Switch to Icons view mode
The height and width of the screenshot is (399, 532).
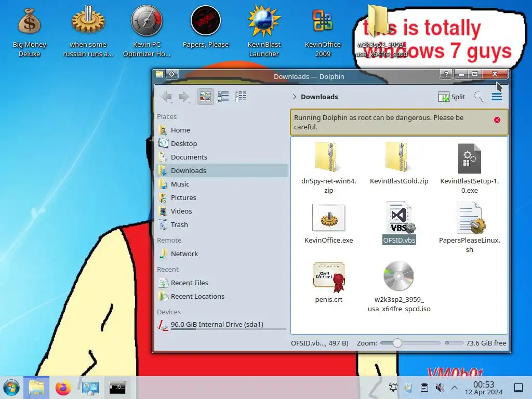[205, 97]
